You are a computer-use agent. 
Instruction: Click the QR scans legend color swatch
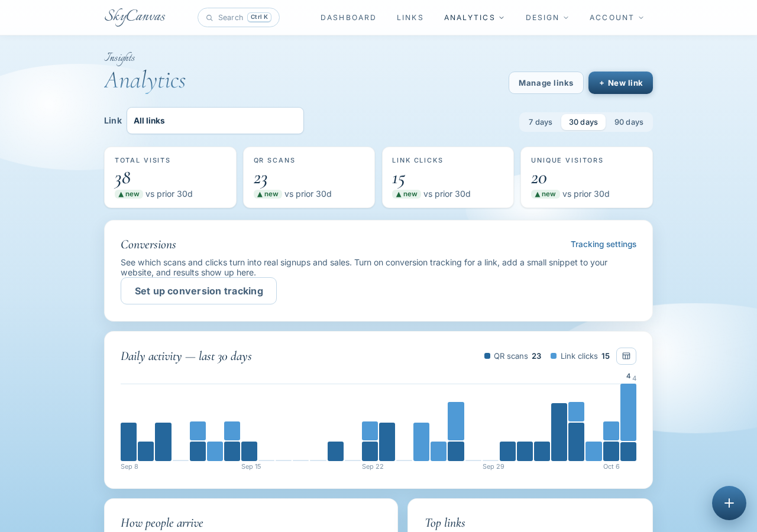487,356
